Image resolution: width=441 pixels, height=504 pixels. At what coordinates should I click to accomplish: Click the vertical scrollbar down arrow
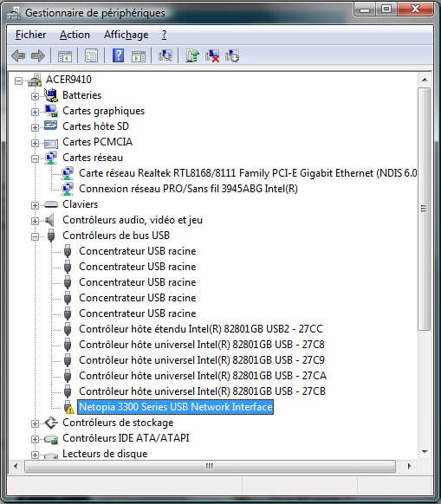(x=425, y=451)
